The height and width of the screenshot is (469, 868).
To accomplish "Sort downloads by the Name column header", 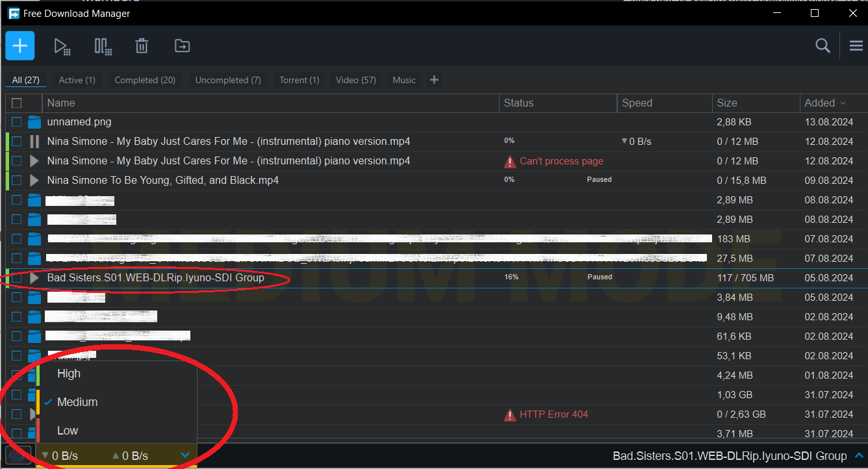I will tap(61, 103).
